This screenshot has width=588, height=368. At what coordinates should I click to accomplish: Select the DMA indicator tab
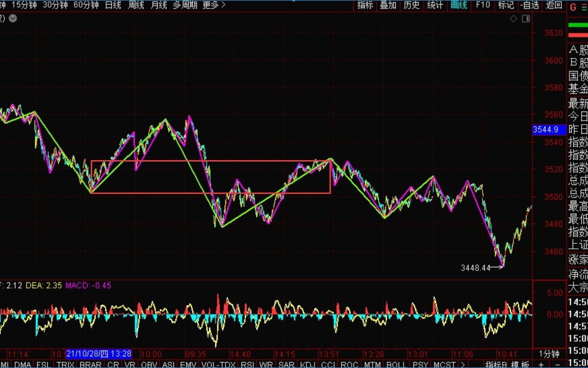pos(22,364)
